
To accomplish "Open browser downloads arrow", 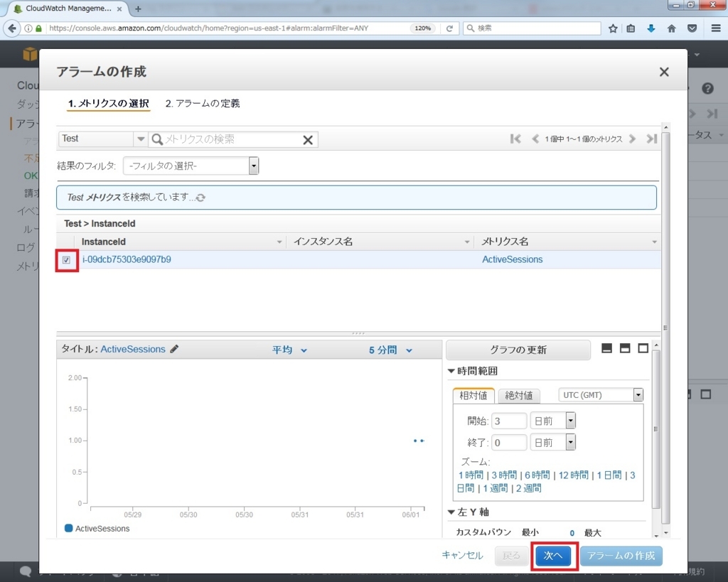I will click(651, 28).
